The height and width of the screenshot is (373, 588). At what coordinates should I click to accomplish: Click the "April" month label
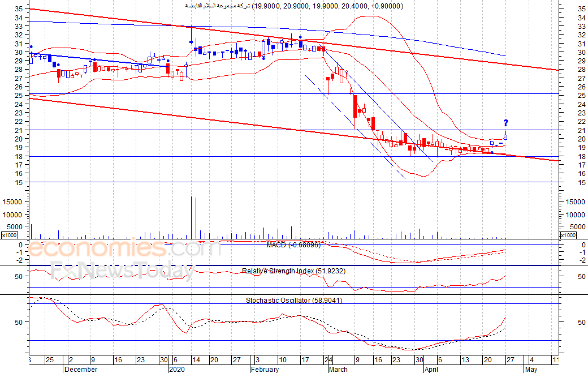tap(431, 369)
